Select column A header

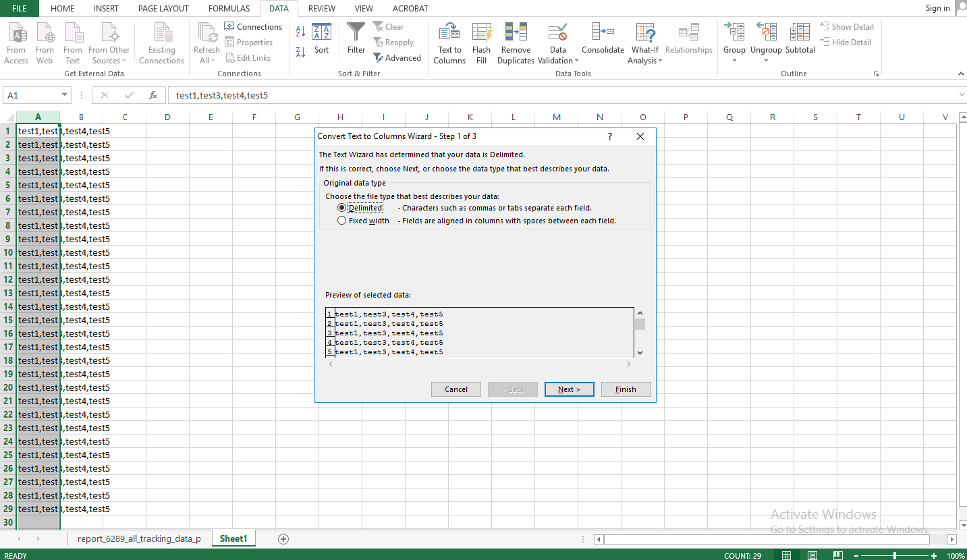pyautogui.click(x=38, y=117)
